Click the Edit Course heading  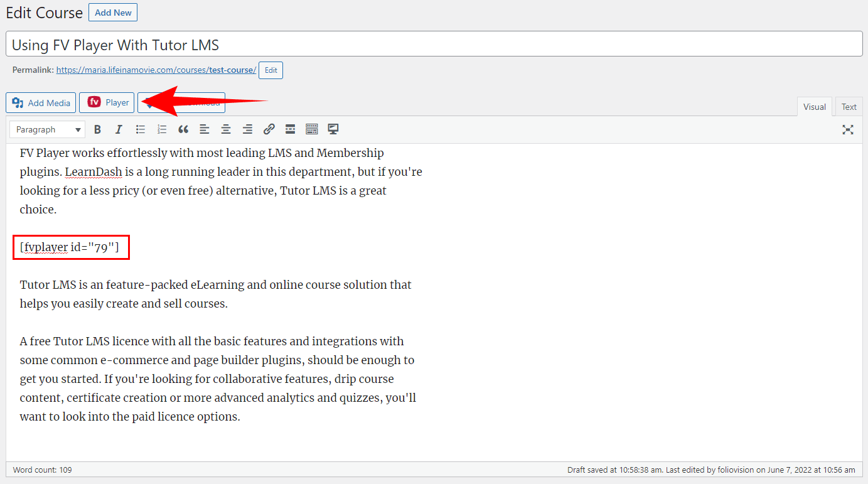point(44,13)
